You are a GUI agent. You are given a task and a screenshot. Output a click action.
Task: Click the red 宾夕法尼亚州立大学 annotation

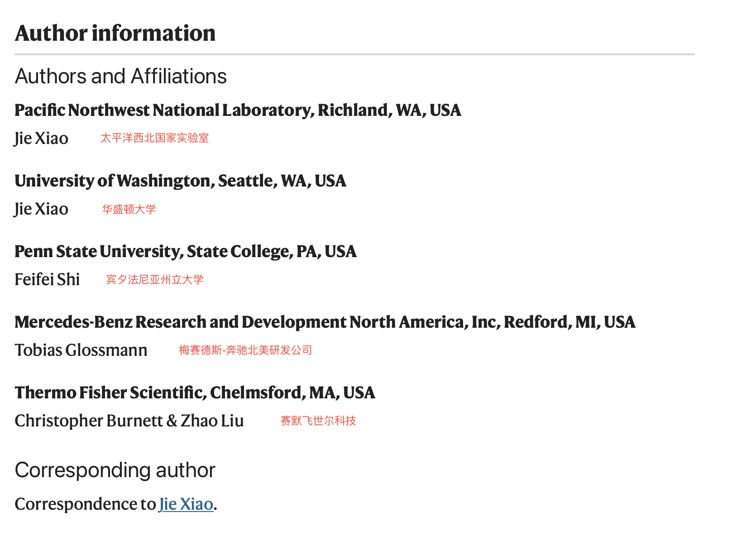click(155, 280)
